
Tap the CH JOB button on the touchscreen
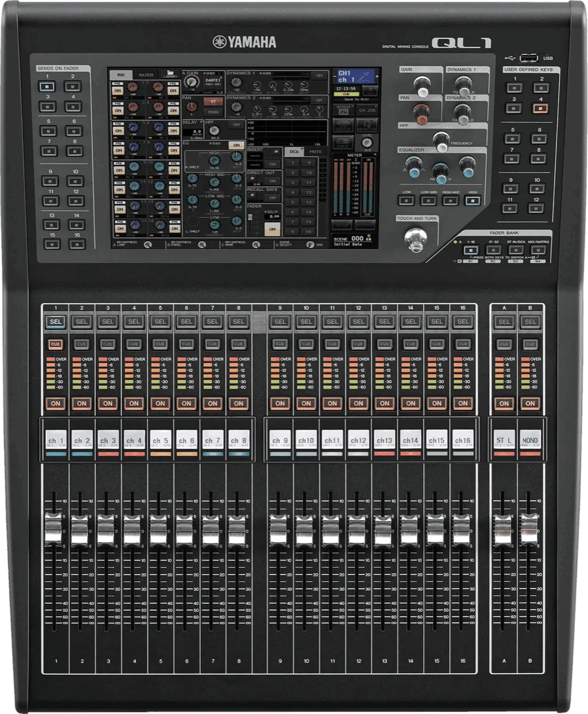point(367,110)
